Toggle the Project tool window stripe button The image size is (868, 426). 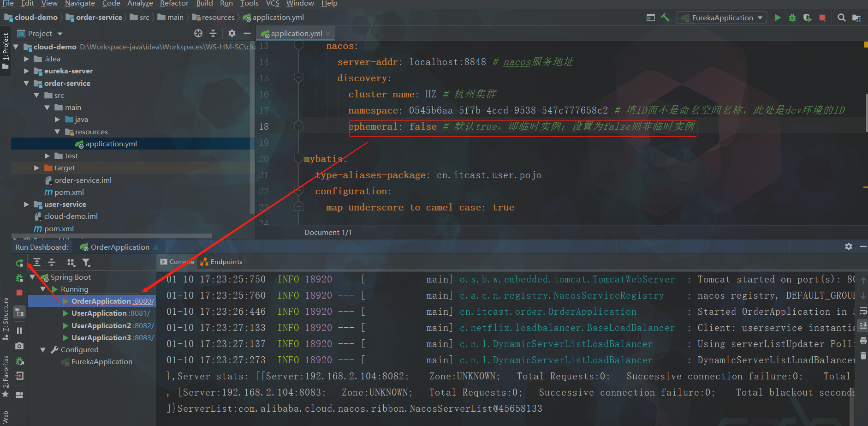[6, 51]
